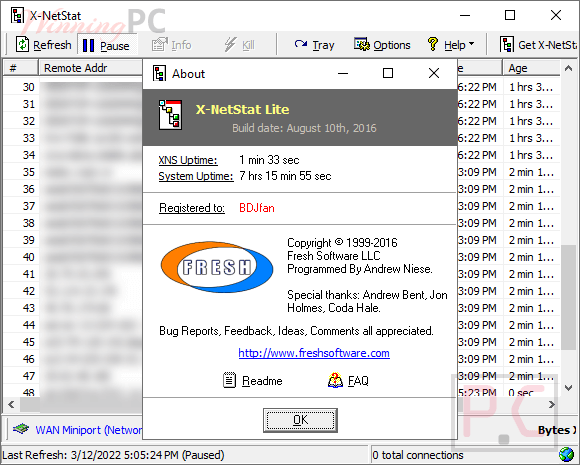Viewport: 580px width, 465px height.
Task: Click the Kill lightning icon
Action: pos(230,45)
